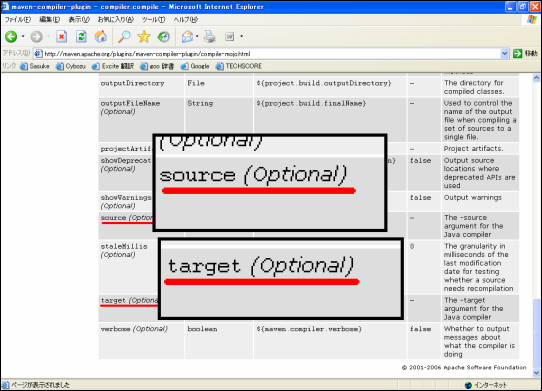
Task: Click the Internet zone globe in status bar
Action: [468, 385]
